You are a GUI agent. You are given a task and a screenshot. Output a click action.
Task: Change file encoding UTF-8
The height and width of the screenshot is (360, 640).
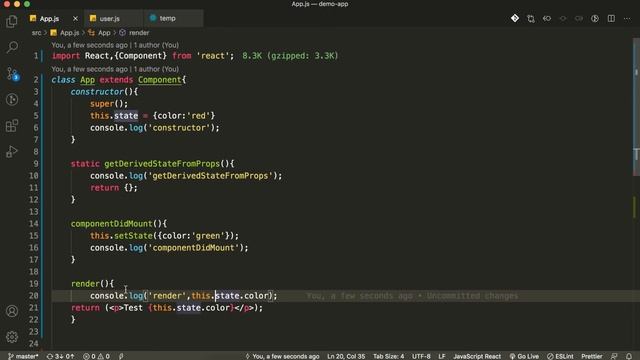coord(421,356)
